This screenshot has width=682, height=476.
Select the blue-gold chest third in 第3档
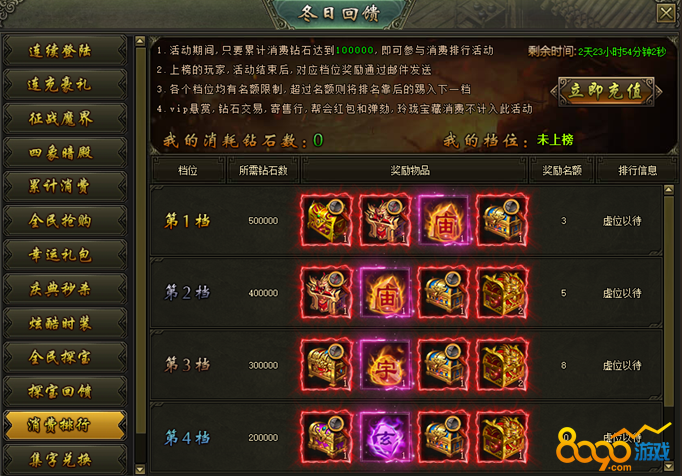click(444, 365)
